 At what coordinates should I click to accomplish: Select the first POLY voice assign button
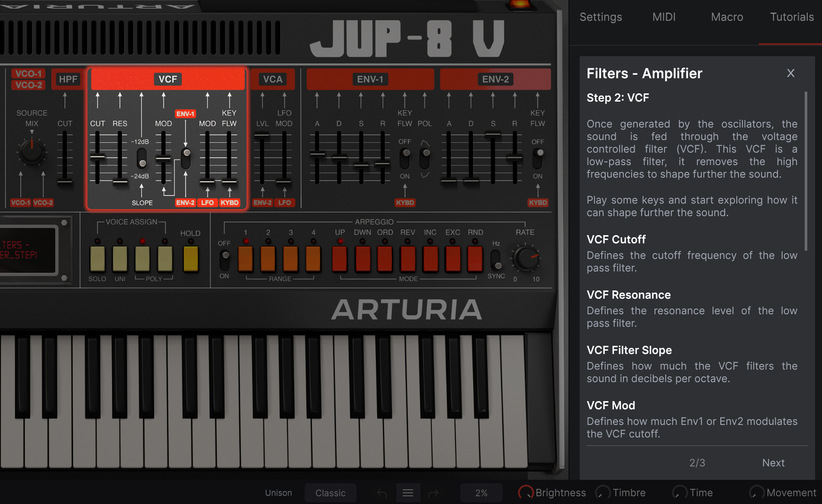[x=142, y=259]
